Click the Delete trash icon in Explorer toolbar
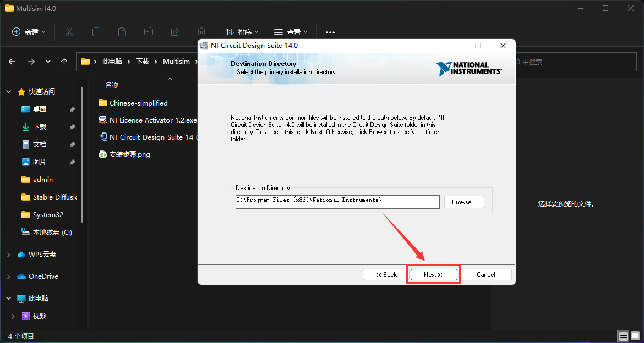 [201, 31]
